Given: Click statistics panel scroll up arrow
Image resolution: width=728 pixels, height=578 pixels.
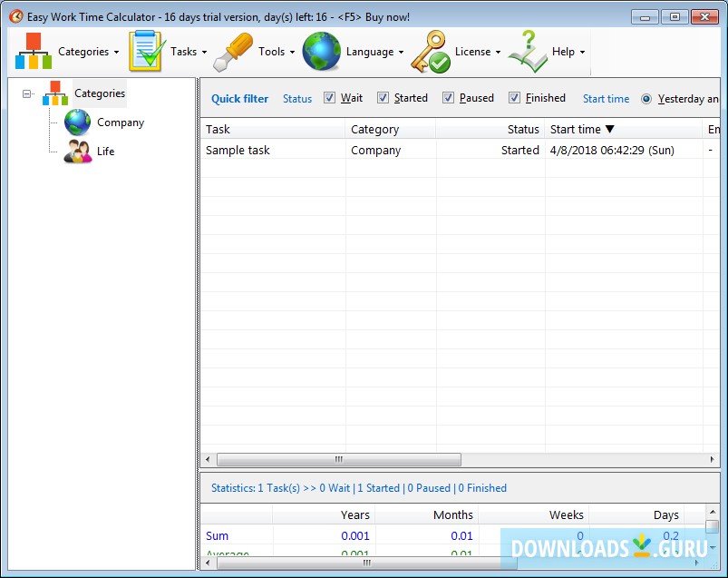Looking at the screenshot, I should (x=713, y=512).
